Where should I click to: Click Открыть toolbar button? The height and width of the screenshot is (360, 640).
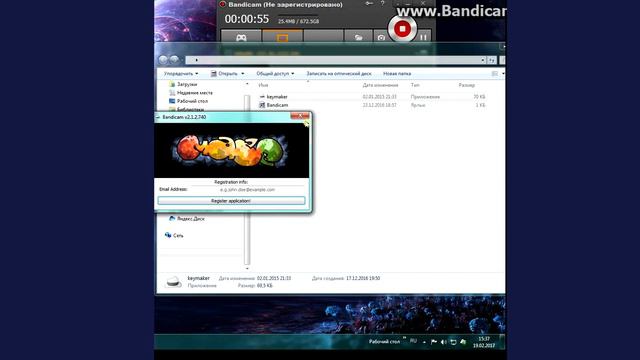224,73
